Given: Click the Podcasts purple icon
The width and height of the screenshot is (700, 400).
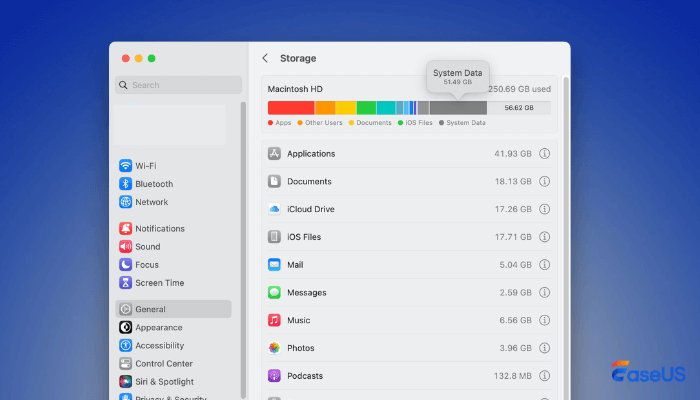Looking at the screenshot, I should click(274, 376).
